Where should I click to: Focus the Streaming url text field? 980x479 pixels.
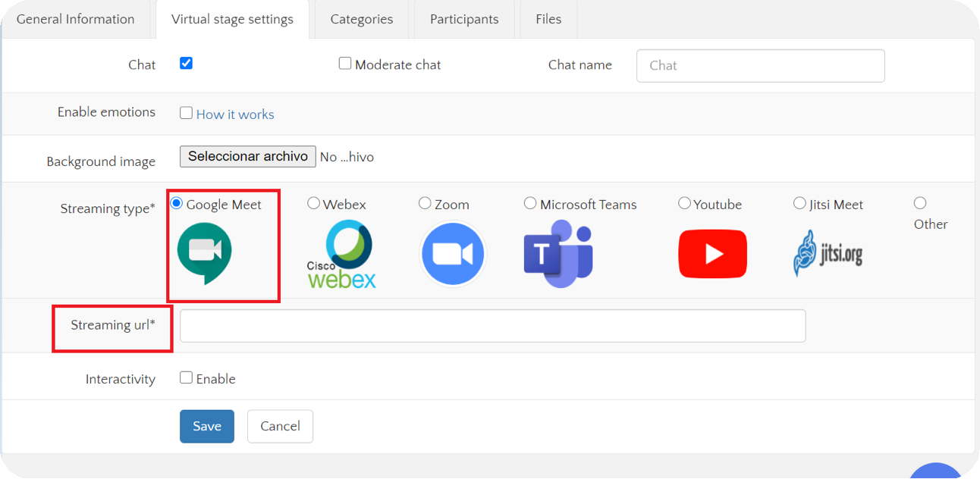[492, 326]
